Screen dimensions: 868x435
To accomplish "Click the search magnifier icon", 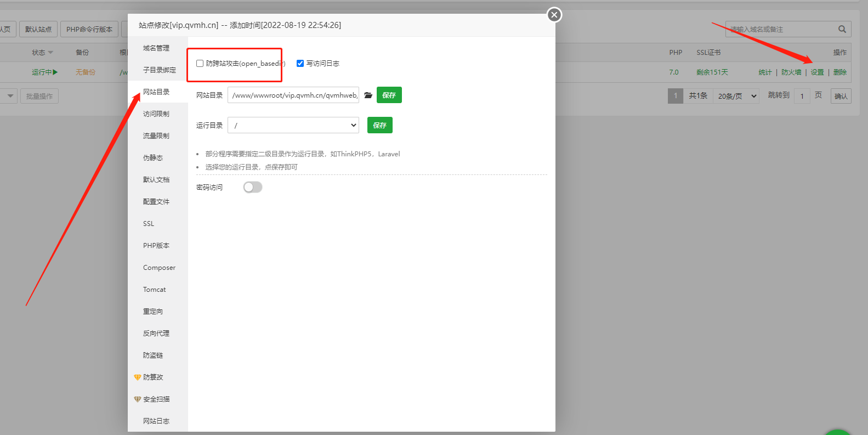I will [842, 29].
